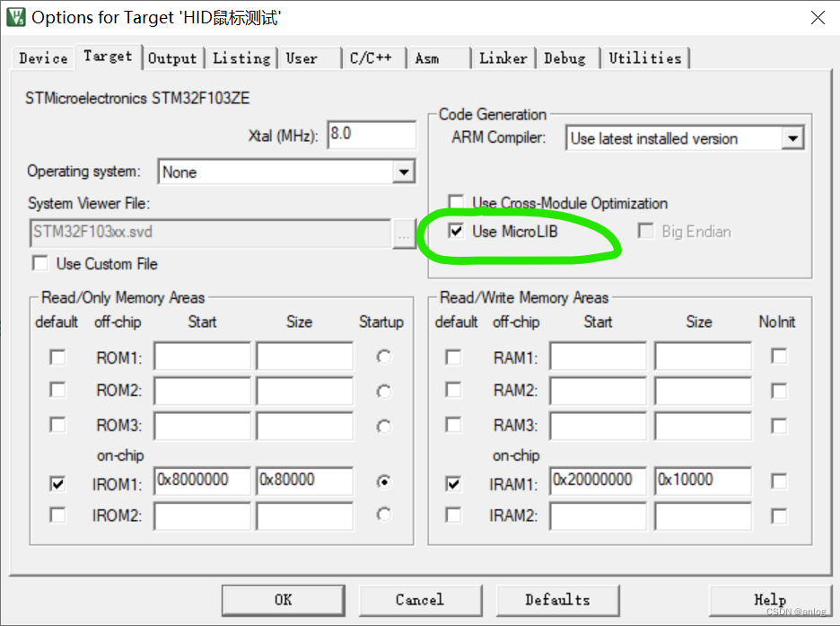This screenshot has height=626, width=840.
Task: Open the Help button
Action: point(770,600)
